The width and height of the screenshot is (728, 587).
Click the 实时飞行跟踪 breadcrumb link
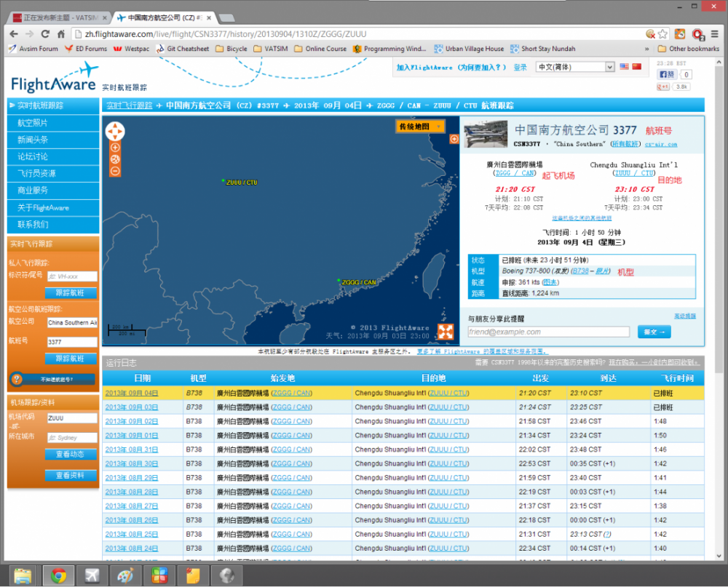click(x=130, y=105)
